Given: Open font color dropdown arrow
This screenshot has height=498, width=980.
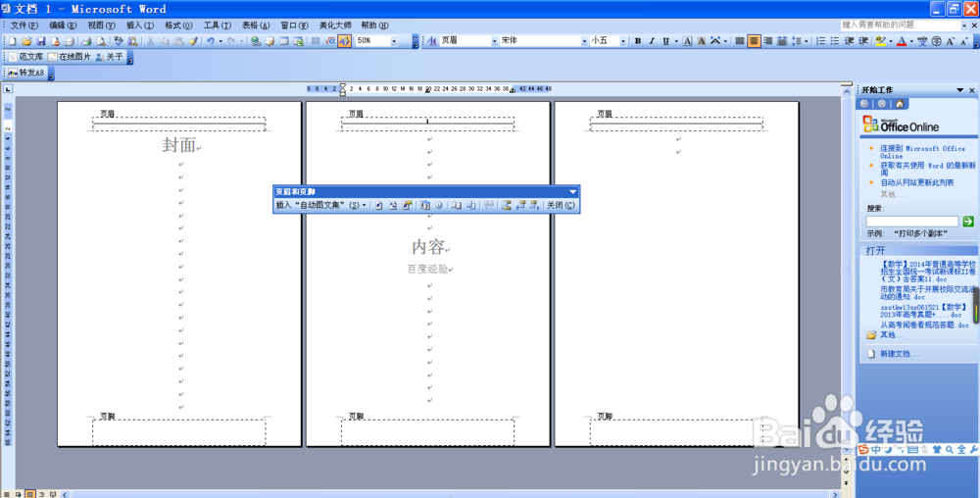Looking at the screenshot, I should [x=911, y=41].
